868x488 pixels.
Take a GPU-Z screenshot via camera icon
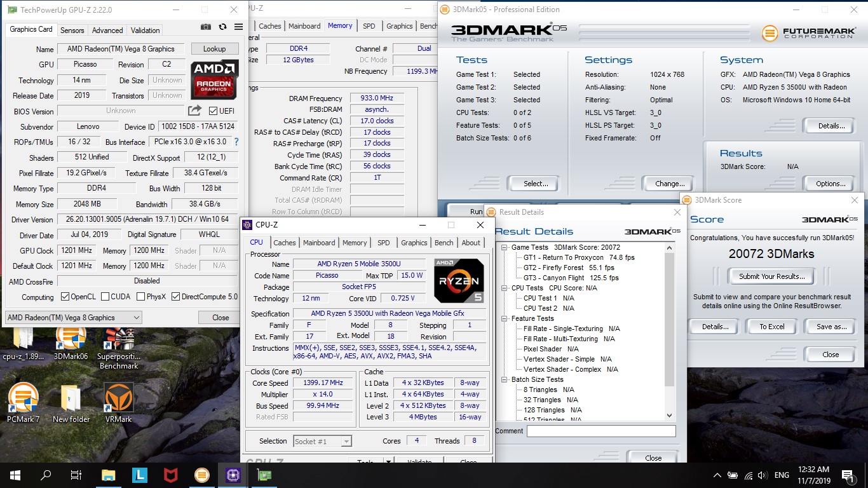pyautogui.click(x=206, y=27)
